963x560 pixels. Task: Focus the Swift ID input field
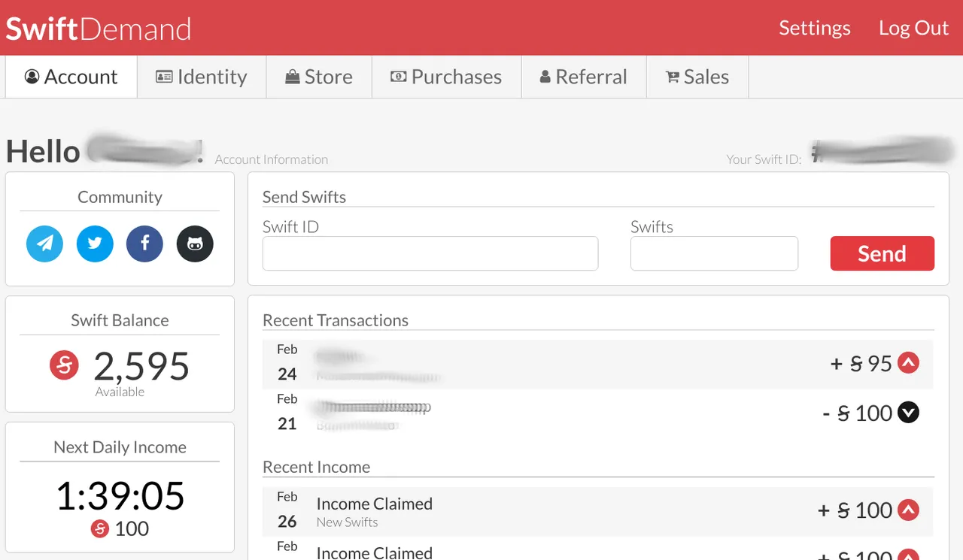point(430,253)
